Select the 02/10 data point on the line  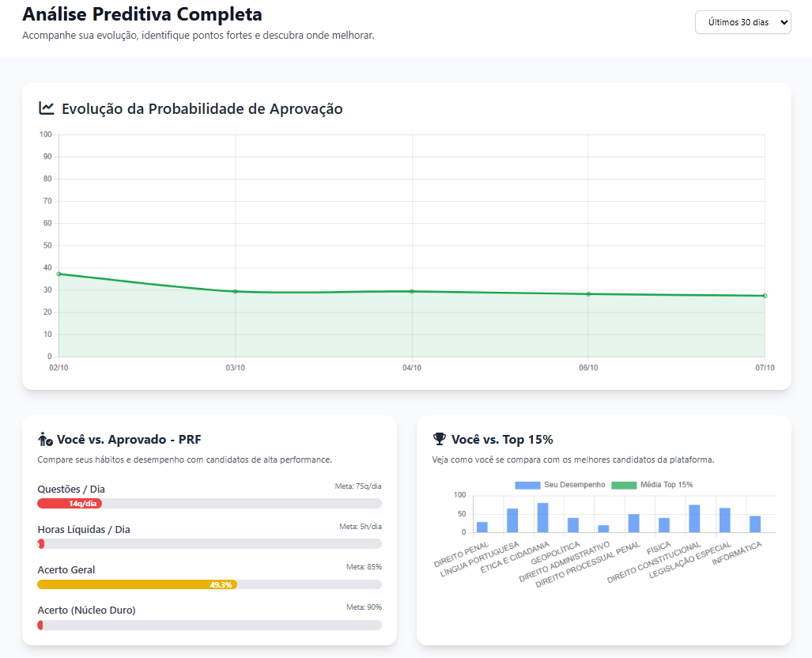[x=59, y=274]
